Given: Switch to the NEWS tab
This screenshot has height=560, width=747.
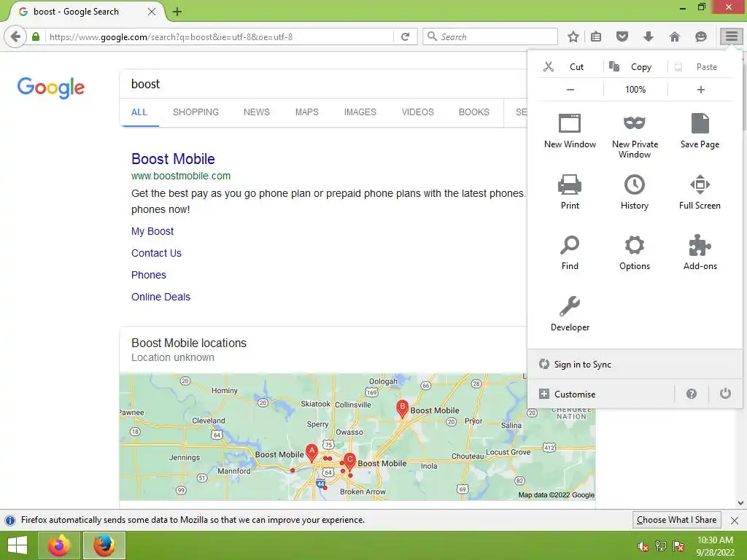Looking at the screenshot, I should coord(256,112).
